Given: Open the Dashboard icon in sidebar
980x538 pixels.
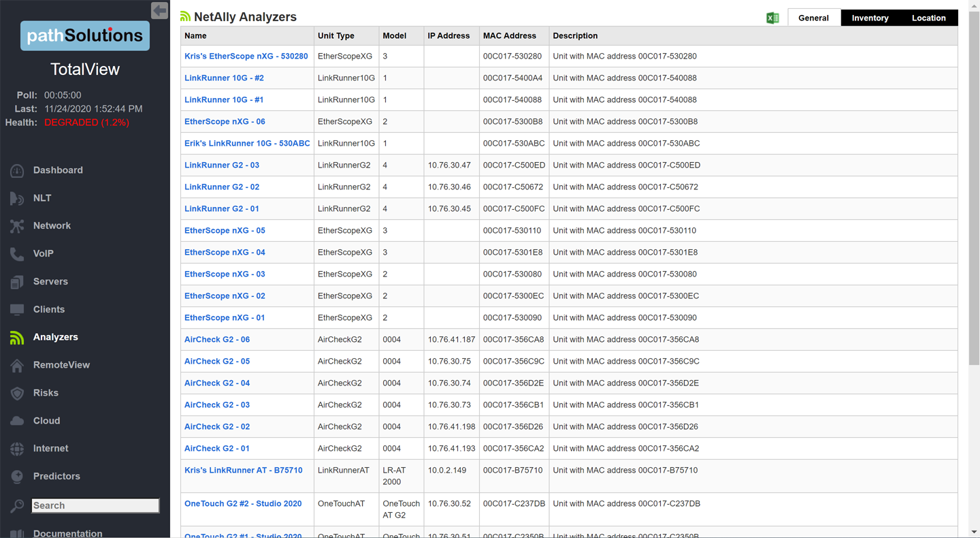Looking at the screenshot, I should (17, 171).
